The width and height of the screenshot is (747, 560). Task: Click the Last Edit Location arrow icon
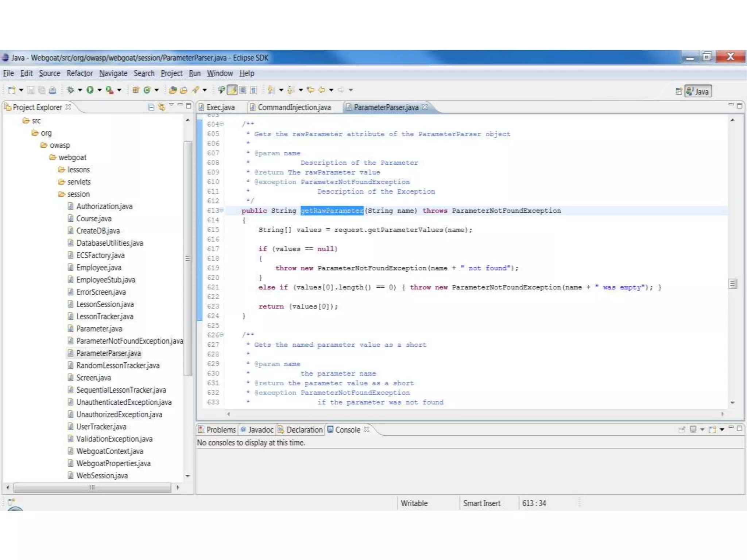(310, 90)
